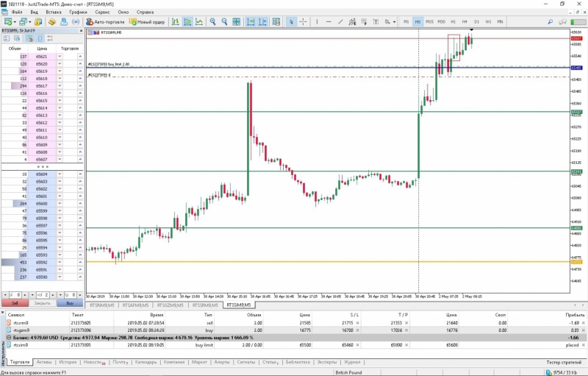The height and width of the screenshot is (376, 588).
Task: Open the Файл menu
Action: pos(17,12)
